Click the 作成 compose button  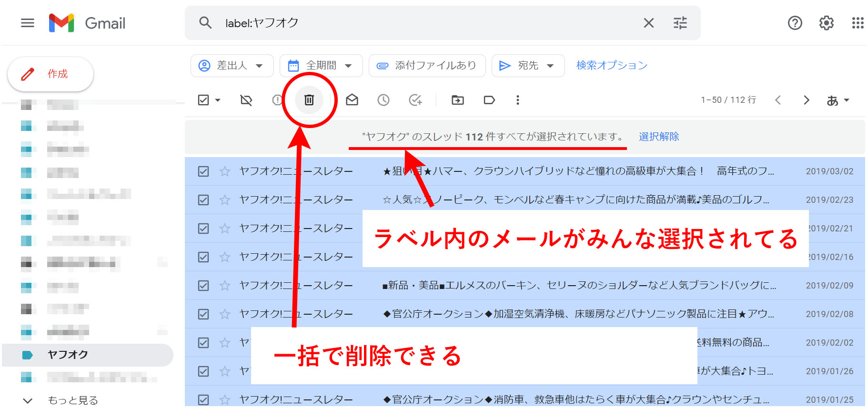click(x=50, y=74)
